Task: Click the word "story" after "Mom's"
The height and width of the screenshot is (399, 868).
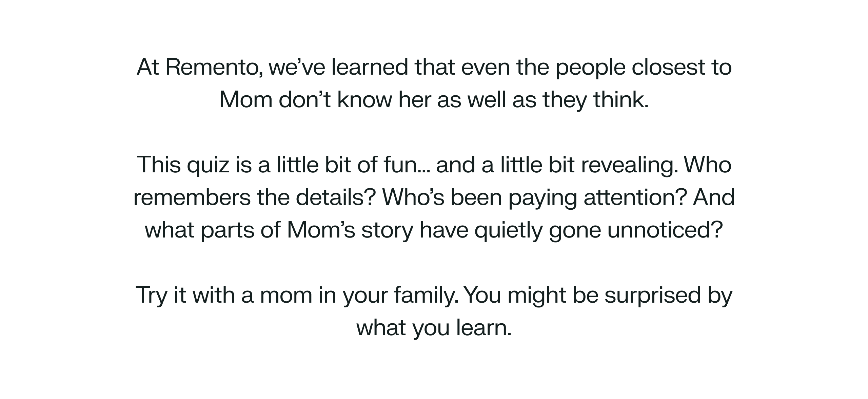Action: click(x=387, y=230)
